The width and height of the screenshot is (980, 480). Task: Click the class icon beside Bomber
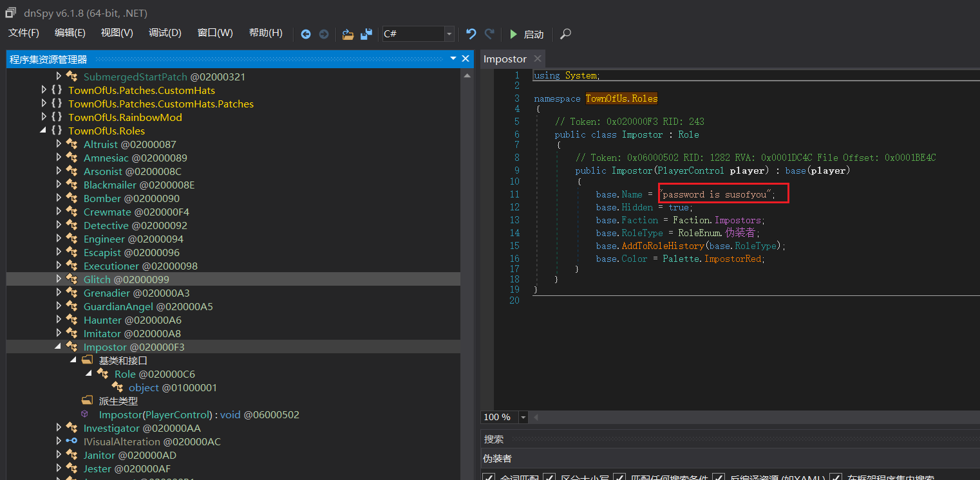[x=71, y=198]
